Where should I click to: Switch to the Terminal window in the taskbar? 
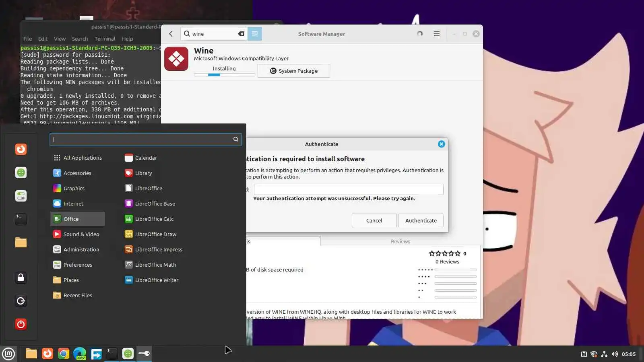click(x=112, y=354)
